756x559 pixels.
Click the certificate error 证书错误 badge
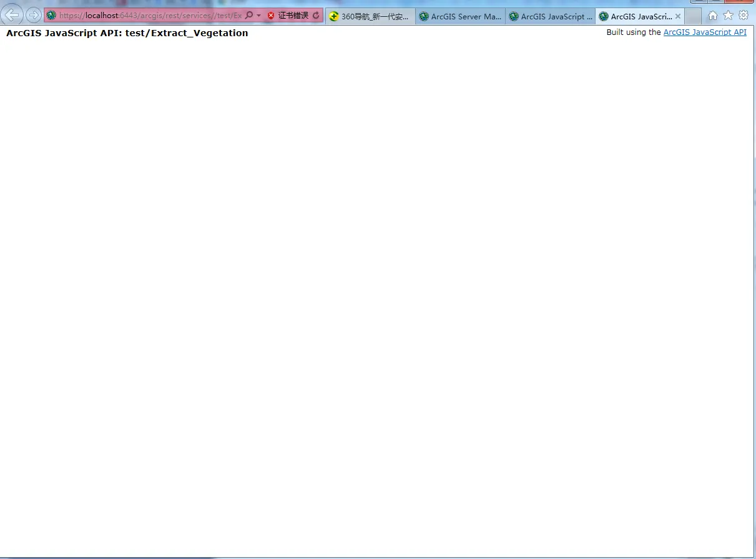coord(288,15)
